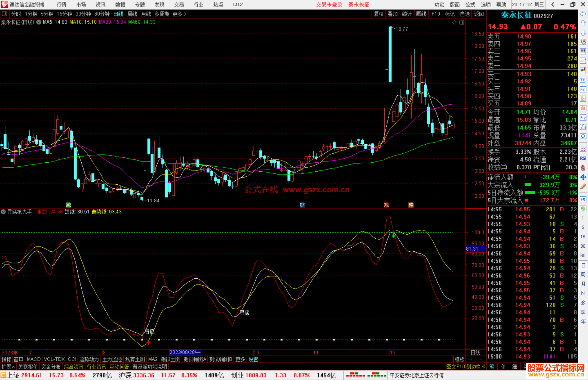Select the yearly 年 period in sidebar
Viewport: 588px width, 380px height.
pyautogui.click(x=583, y=321)
